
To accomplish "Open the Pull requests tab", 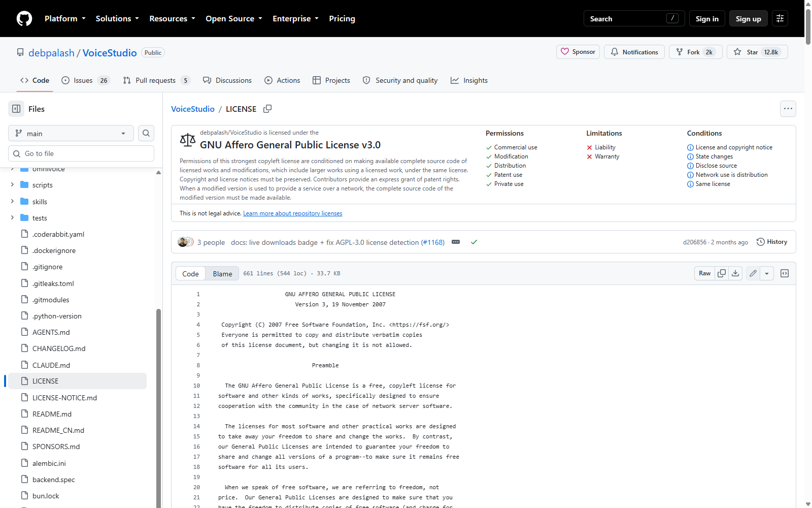I will 156,80.
